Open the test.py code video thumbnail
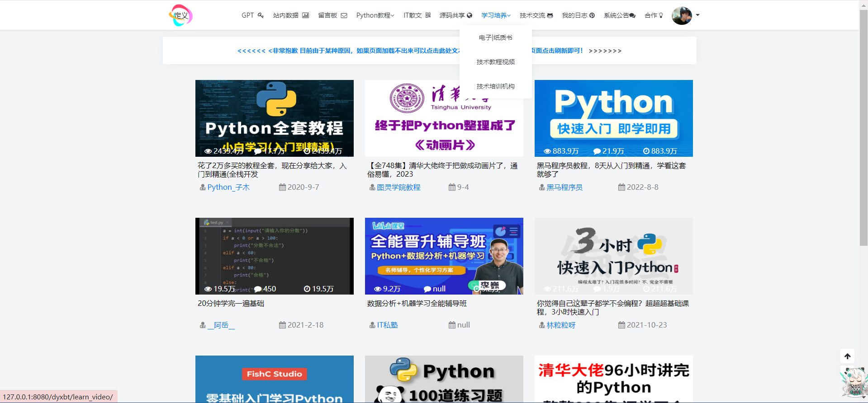 pos(275,256)
